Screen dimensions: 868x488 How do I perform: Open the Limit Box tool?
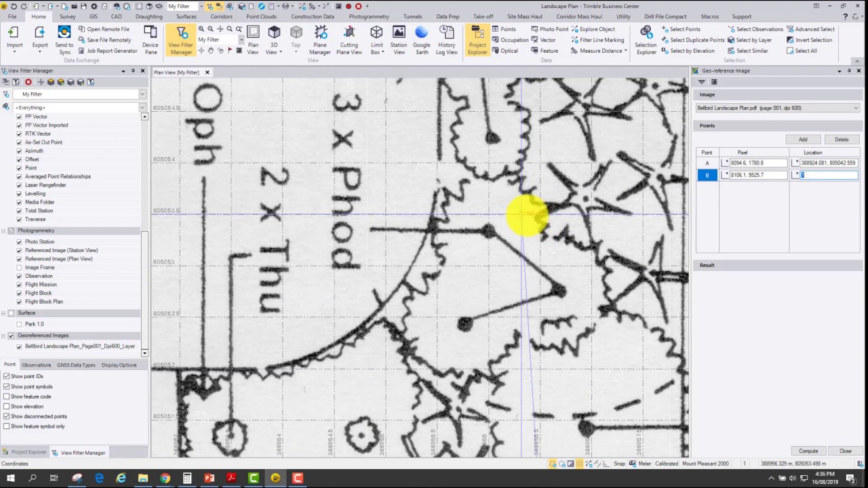(x=376, y=40)
